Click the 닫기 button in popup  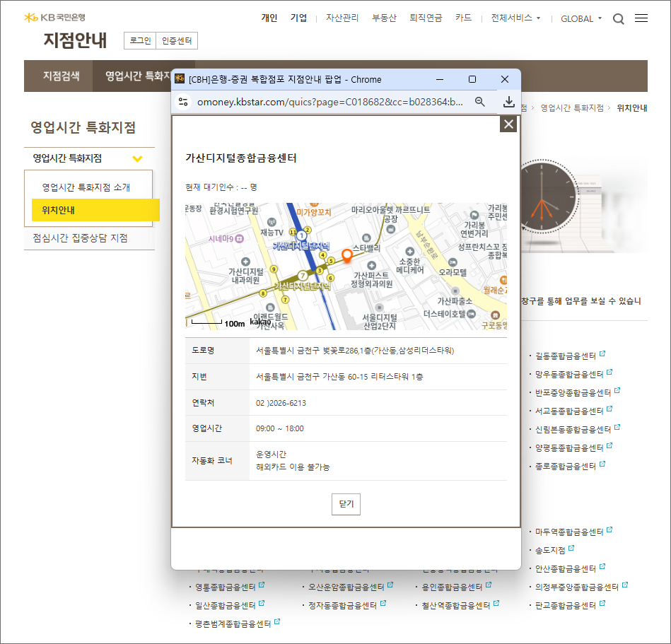coord(346,504)
